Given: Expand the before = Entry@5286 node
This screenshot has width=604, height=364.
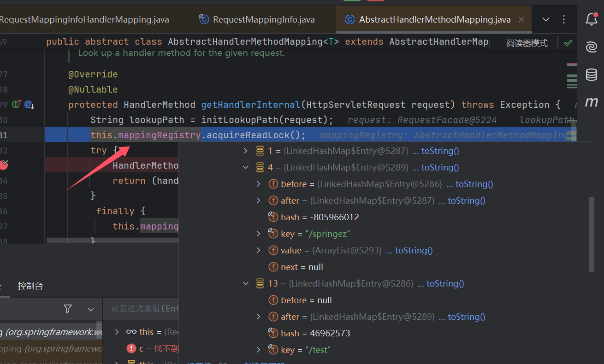Looking at the screenshot, I should (x=259, y=184).
